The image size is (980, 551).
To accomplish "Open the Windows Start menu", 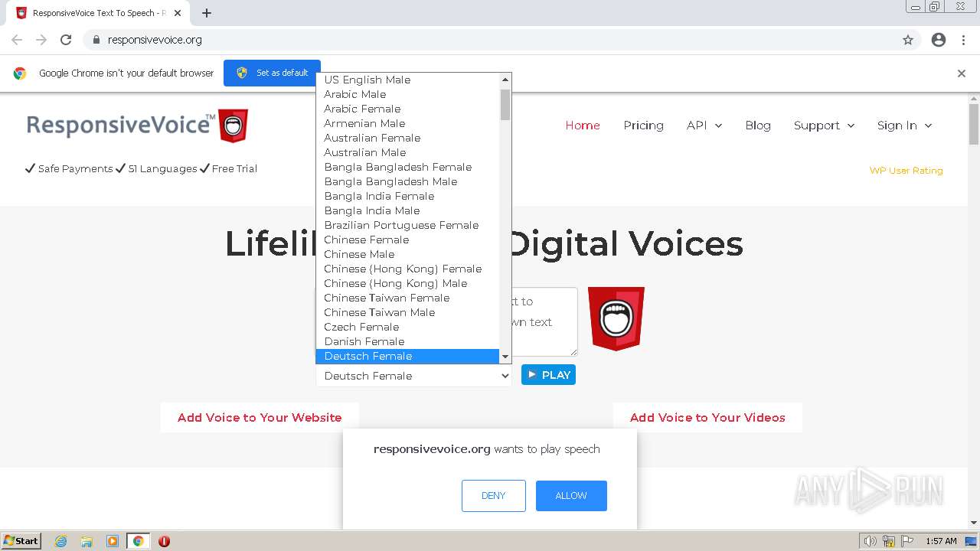I will point(21,541).
